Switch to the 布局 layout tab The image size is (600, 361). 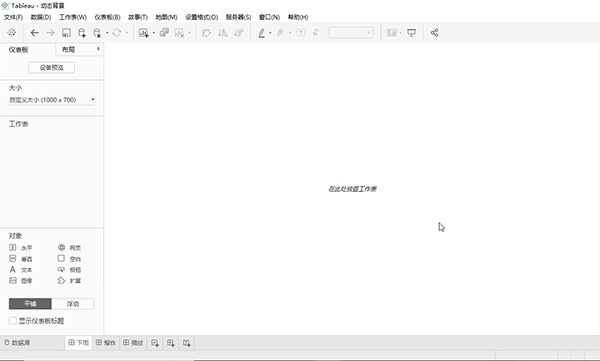pyautogui.click(x=79, y=49)
